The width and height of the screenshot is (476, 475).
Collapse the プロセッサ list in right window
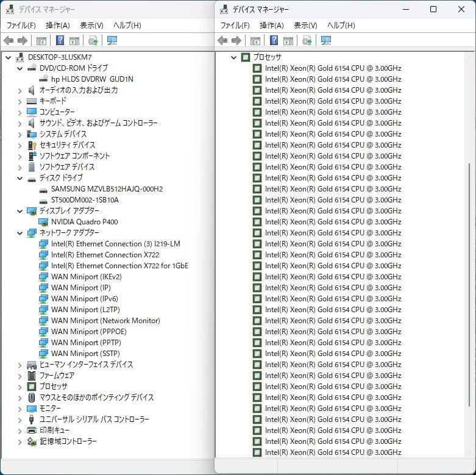233,57
